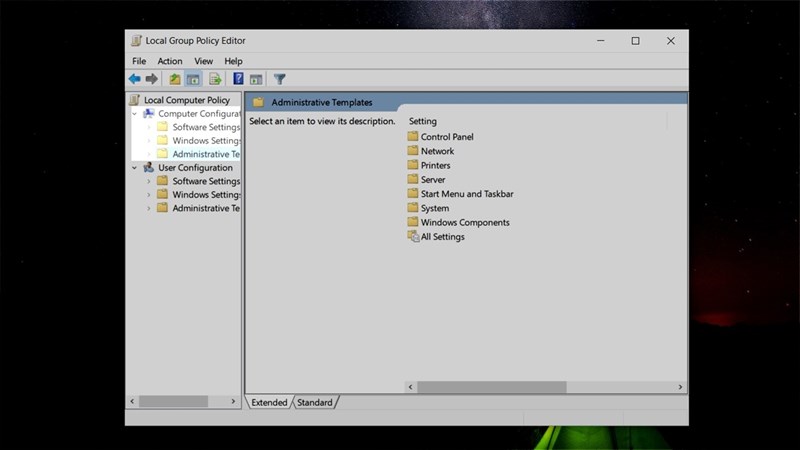Expand Windows Settings under Computer Configuration
Screen dimensions: 800x450
click(x=148, y=140)
